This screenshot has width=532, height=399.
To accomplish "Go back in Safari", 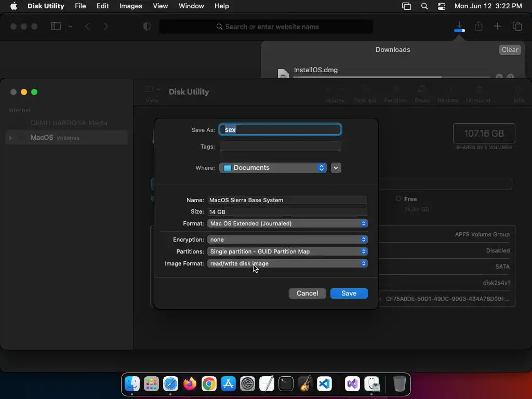I will [x=87, y=26].
